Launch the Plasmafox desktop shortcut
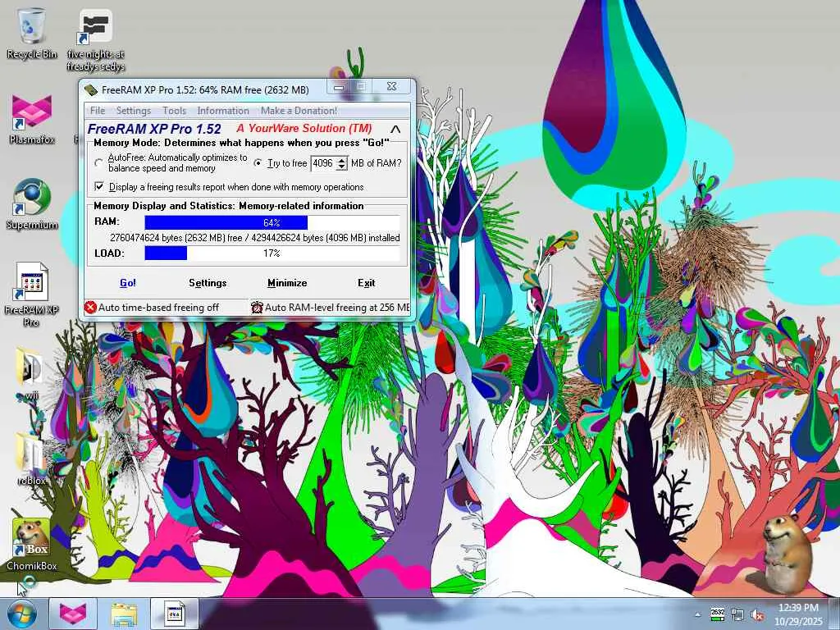This screenshot has width=840, height=630. click(x=32, y=120)
